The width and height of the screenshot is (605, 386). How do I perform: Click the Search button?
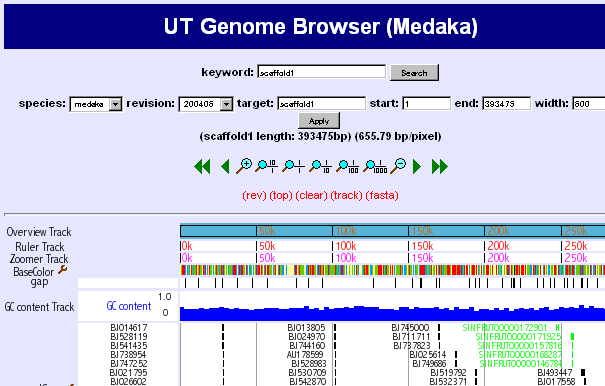[x=414, y=73]
